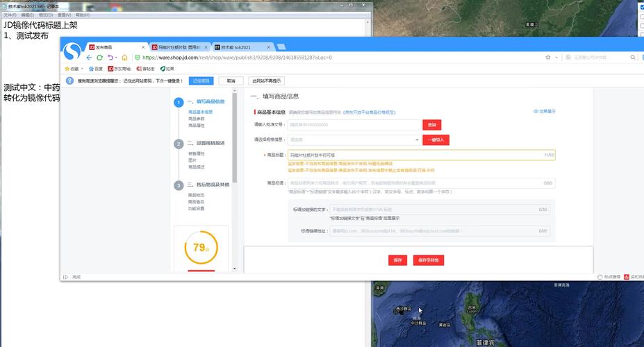
Task: Click the save-for-sale red button
Action: [x=429, y=260]
